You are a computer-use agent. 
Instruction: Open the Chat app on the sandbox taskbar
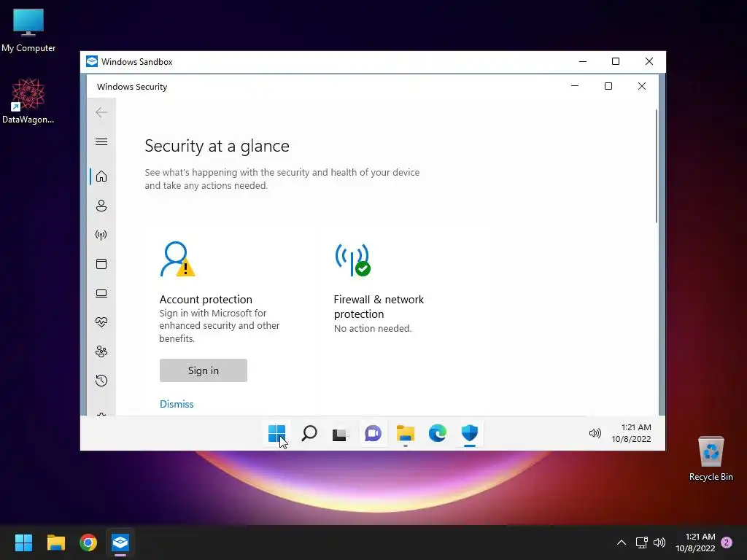click(x=373, y=433)
